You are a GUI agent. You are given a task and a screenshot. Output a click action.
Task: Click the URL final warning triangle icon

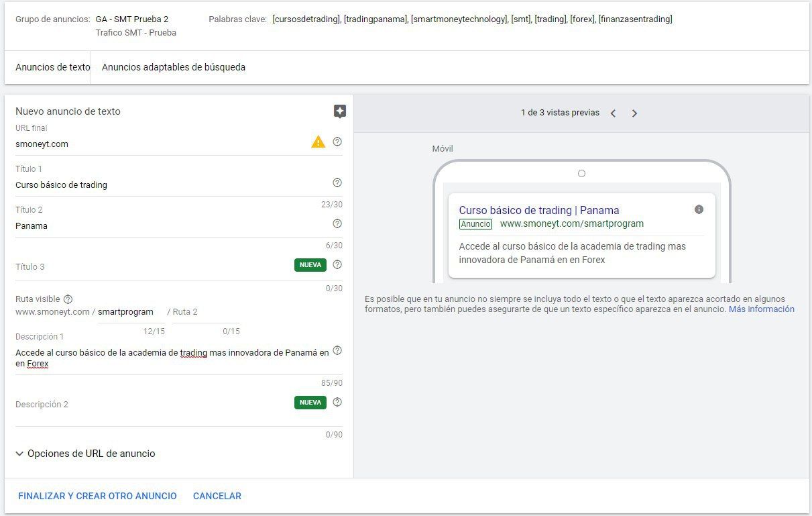click(318, 142)
